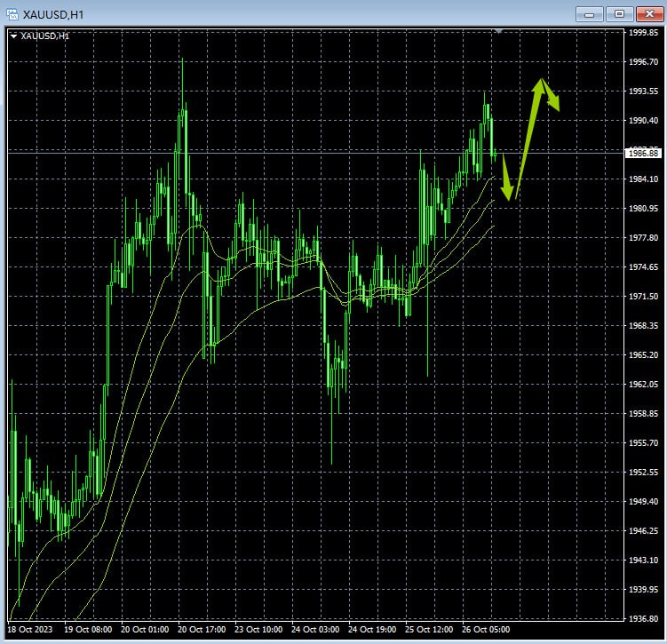The image size is (667, 644).
Task: Click the 1993.55 price scale label
Action: click(x=642, y=91)
